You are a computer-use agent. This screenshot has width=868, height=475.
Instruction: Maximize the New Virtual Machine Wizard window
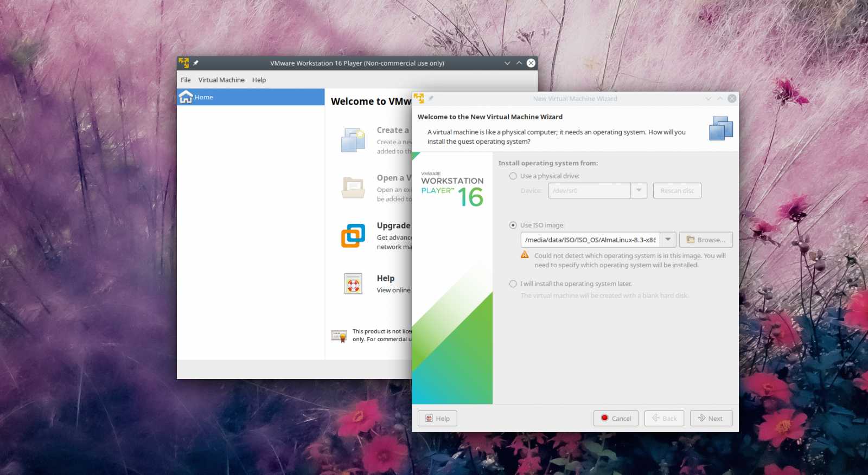720,99
